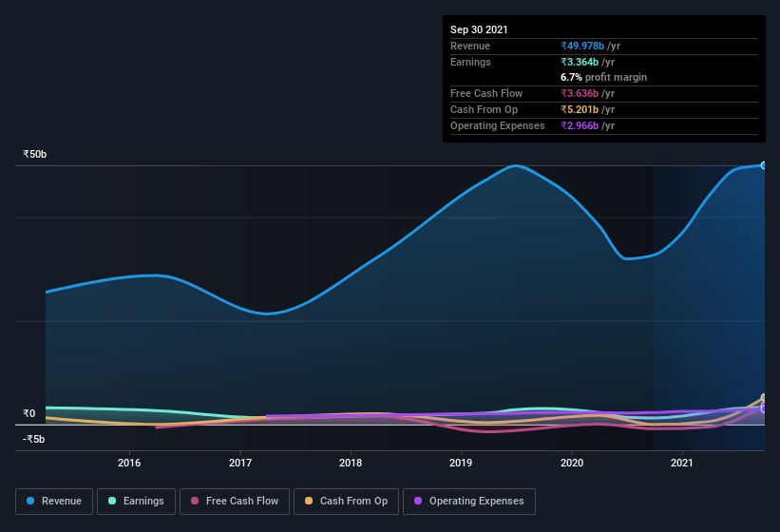
Task: Click the Cash From Op label in tooltip
Action: tap(484, 109)
